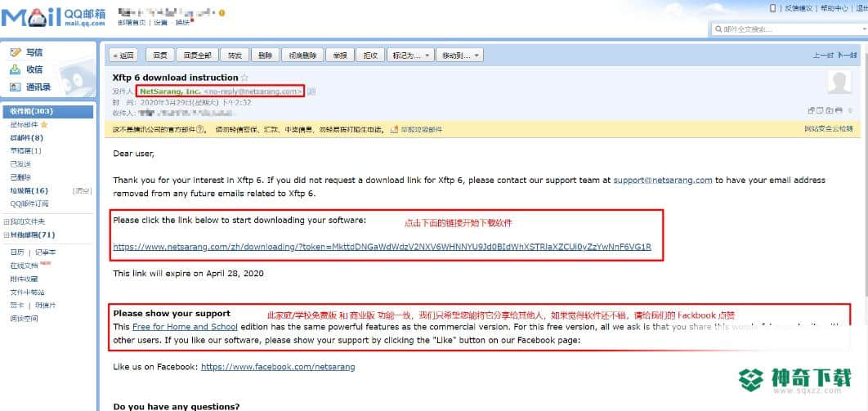Open the 收件箱(303) inbox folder
Image resolution: width=868 pixels, height=411 pixels.
pos(47,111)
